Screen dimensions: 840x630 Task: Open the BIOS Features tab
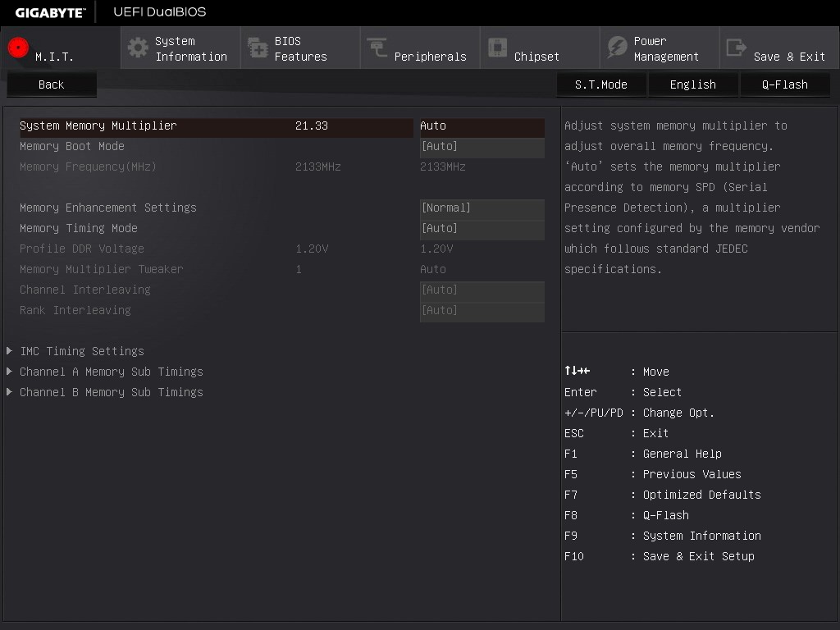point(300,48)
